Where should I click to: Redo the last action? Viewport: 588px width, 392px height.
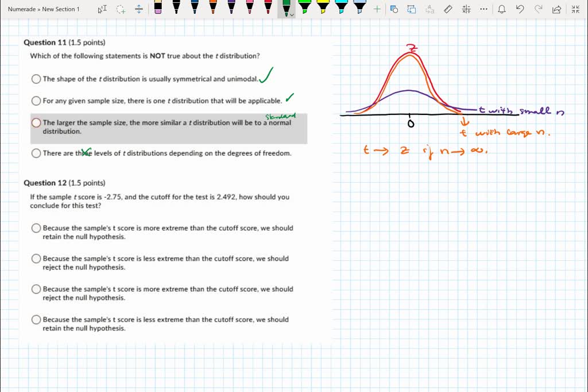(x=537, y=9)
